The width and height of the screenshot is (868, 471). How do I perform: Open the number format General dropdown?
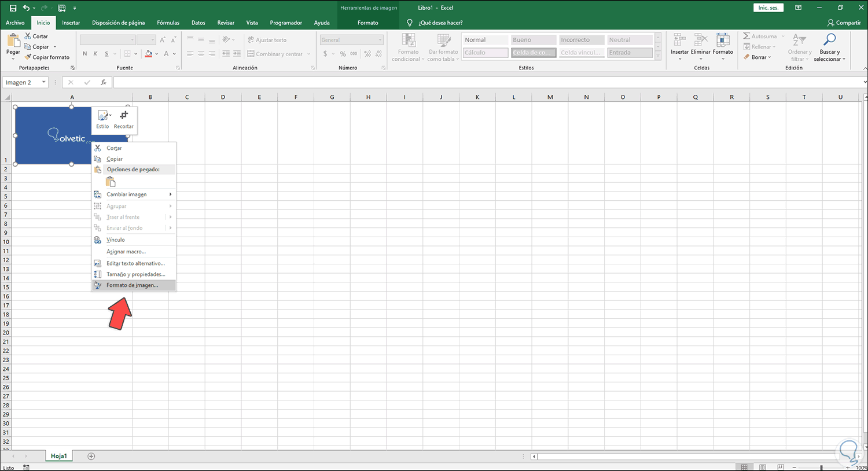tap(380, 40)
